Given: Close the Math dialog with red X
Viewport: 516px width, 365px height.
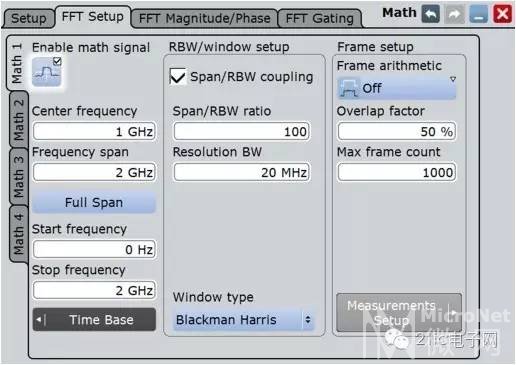Looking at the screenshot, I should [x=503, y=14].
